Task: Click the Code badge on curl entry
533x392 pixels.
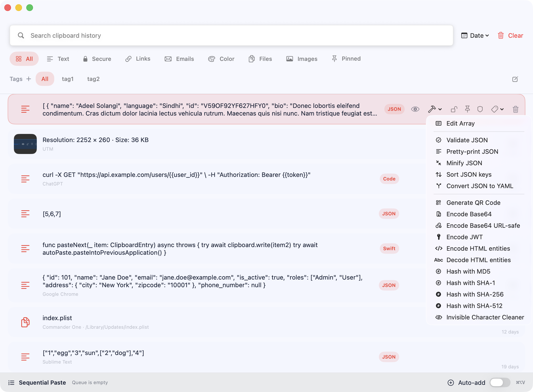Action: coord(389,179)
